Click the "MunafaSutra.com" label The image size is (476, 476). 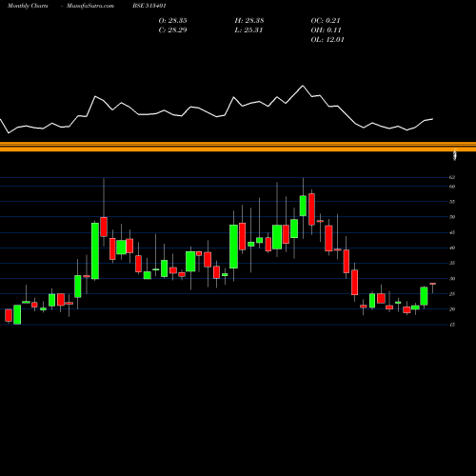[90, 6]
